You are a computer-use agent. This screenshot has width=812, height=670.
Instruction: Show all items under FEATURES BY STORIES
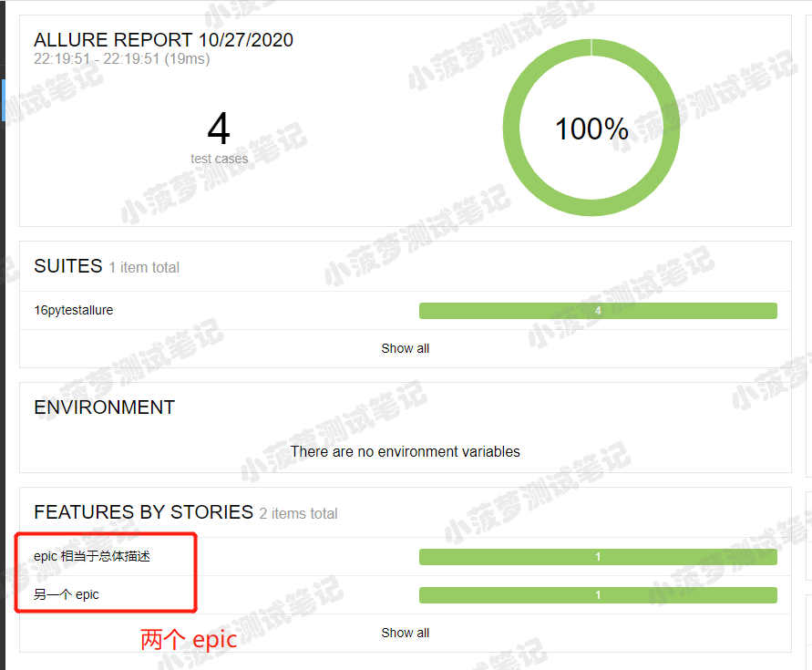(x=405, y=633)
